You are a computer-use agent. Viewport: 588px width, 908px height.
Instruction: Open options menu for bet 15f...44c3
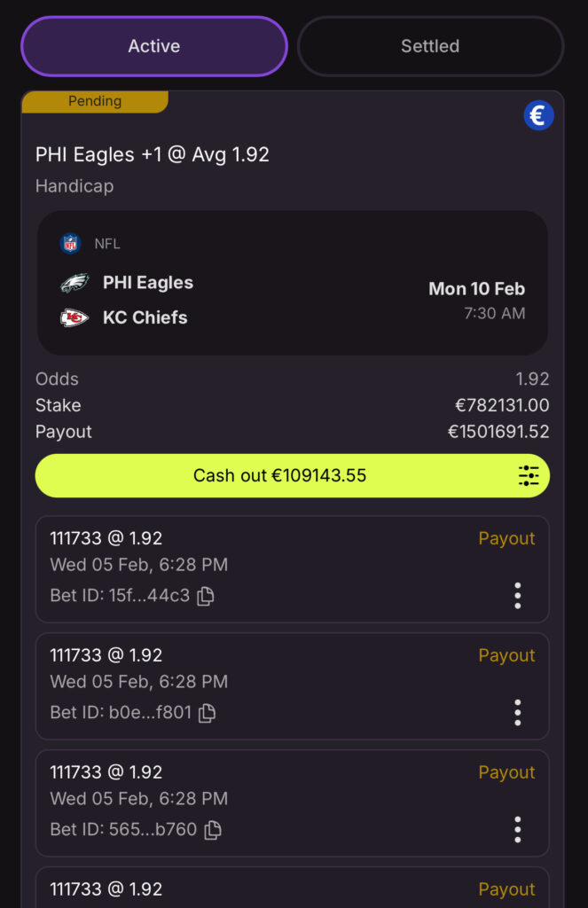518,596
